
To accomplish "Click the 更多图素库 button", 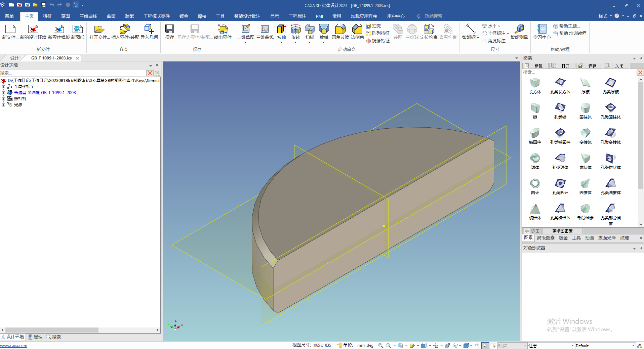I will coord(562,231).
